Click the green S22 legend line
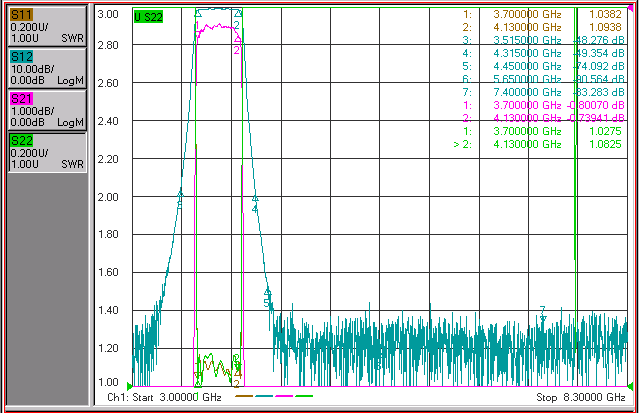Screen dimensions: 639x413 click(x=304, y=396)
